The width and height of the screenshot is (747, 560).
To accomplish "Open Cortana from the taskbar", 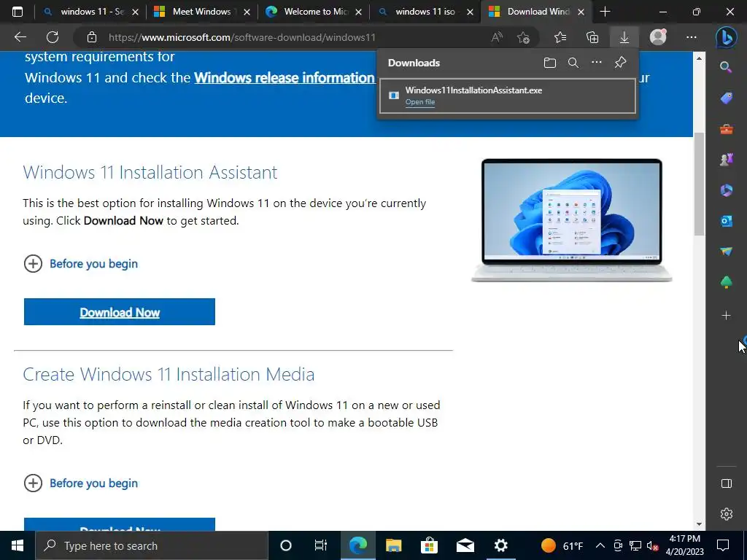I will 285,545.
